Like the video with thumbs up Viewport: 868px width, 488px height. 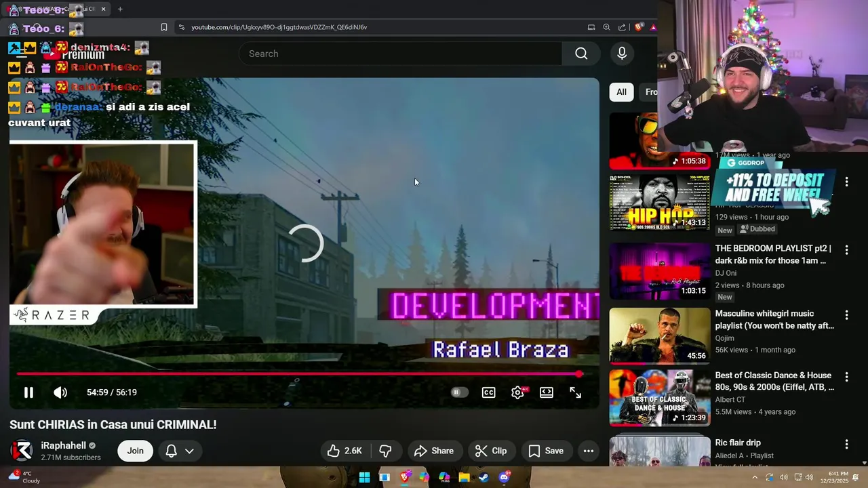pyautogui.click(x=345, y=451)
